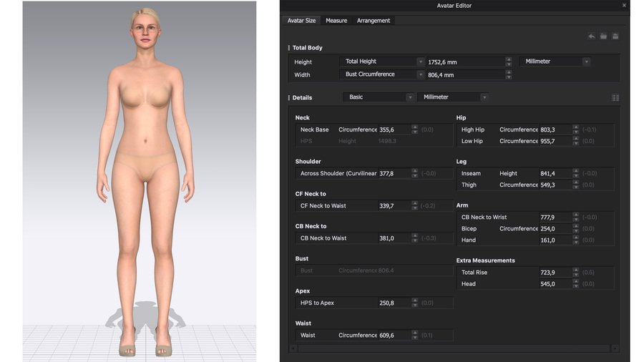Click the reset arrow icon
Screen dimensions: 644x362
click(x=592, y=36)
